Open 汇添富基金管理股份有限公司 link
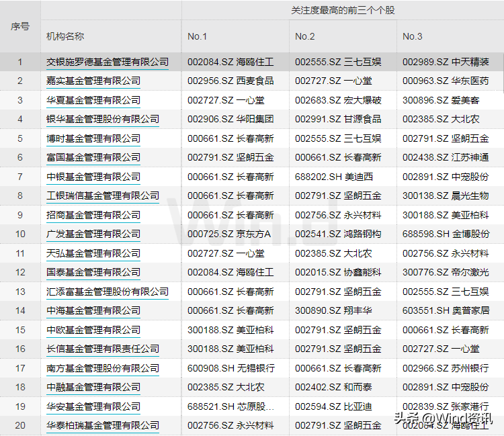This screenshot has height=436, width=504. pyautogui.click(x=108, y=292)
